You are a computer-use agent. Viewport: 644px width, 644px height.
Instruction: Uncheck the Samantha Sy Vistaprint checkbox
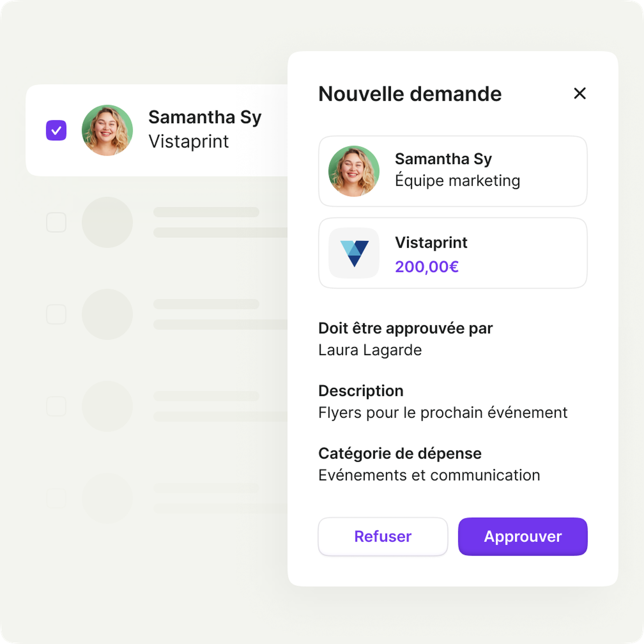56,130
